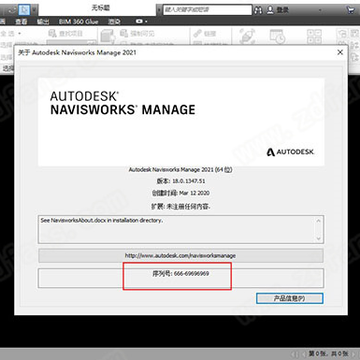Click the first sheet navigation arrow in status bar
The image size is (360, 360).
(295, 354)
